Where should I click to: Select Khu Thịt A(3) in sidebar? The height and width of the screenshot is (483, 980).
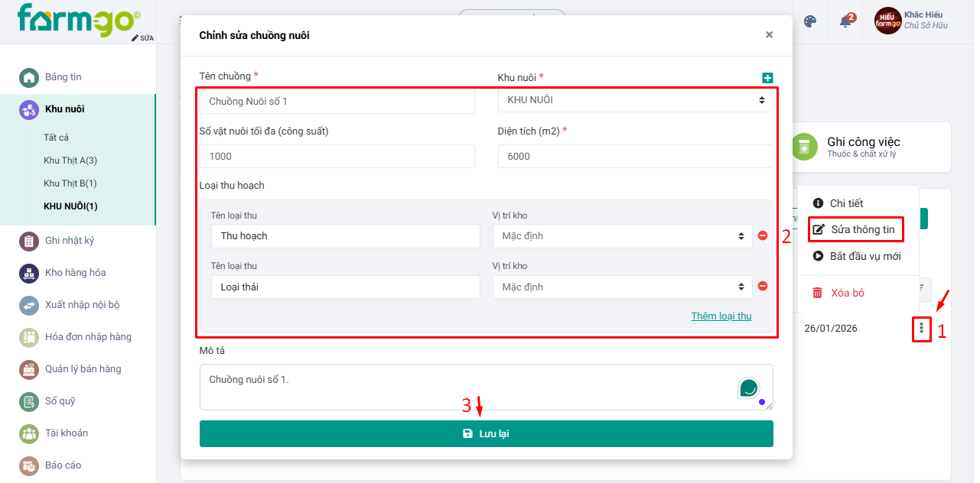(x=70, y=160)
